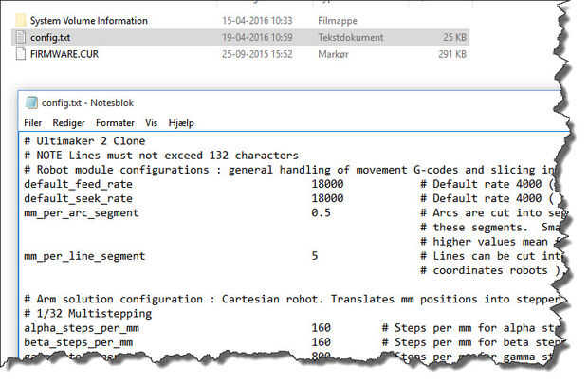This screenshot has width=588, height=385.
Task: Click the config.txt file icon
Action: click(x=21, y=37)
